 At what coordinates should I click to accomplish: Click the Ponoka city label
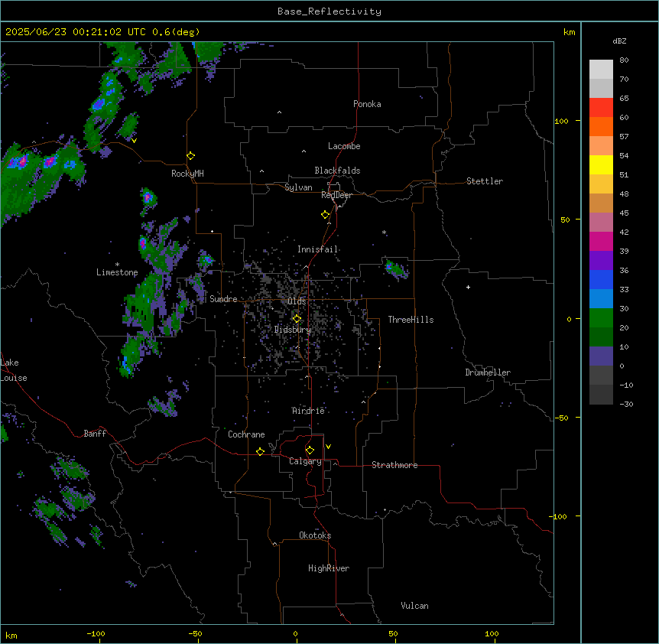[367, 104]
